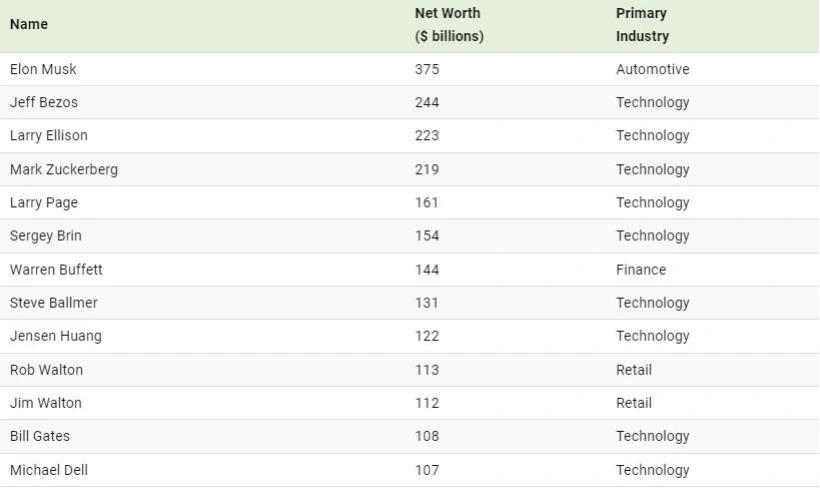Select Larry Page's name cell
820x488 pixels.
point(44,202)
